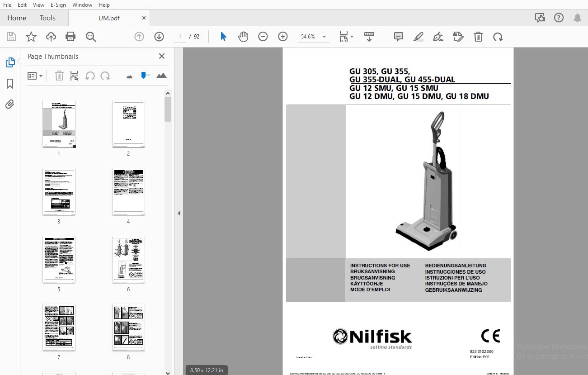Image resolution: width=588 pixels, height=375 pixels.
Task: Bookmark the file with the star icon
Action: (31, 37)
